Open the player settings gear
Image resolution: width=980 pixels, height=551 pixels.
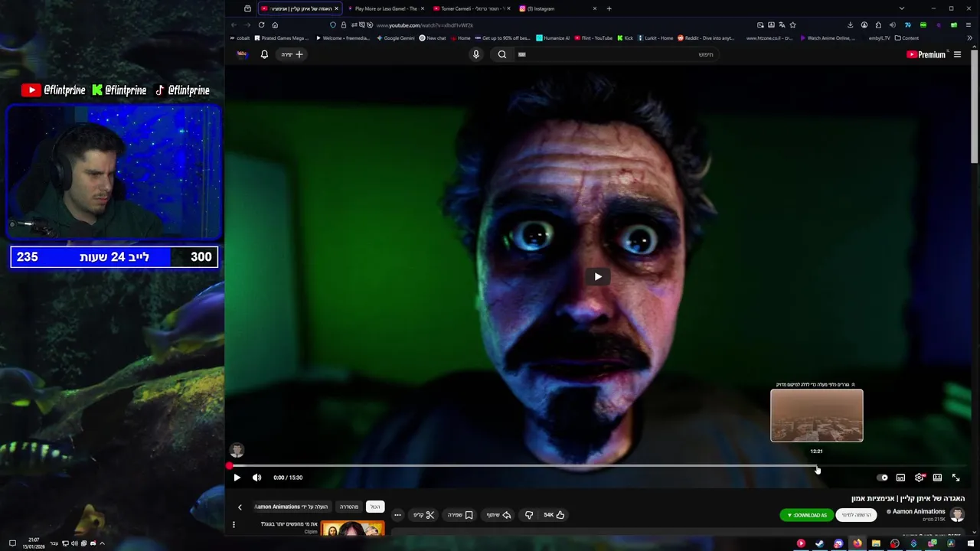919,478
